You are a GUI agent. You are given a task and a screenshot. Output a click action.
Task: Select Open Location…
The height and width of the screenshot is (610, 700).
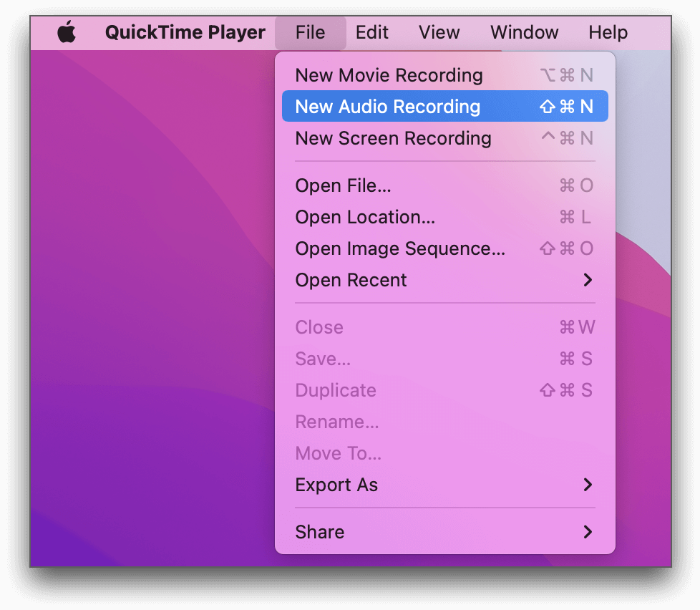pos(445,217)
